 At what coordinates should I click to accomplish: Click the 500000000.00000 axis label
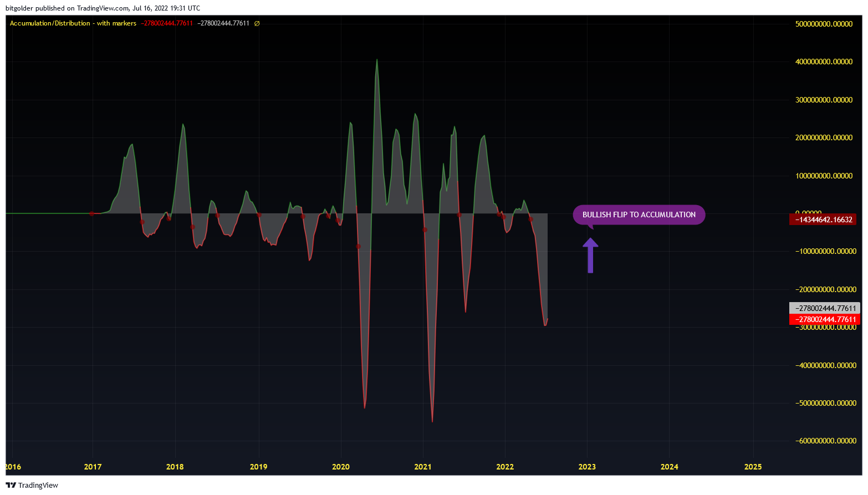824,24
